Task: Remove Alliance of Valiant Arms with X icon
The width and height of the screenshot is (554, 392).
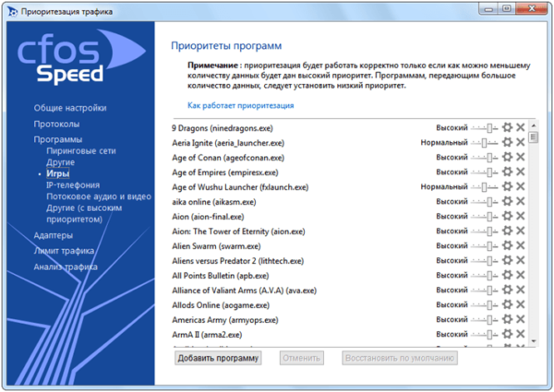Action: [521, 290]
